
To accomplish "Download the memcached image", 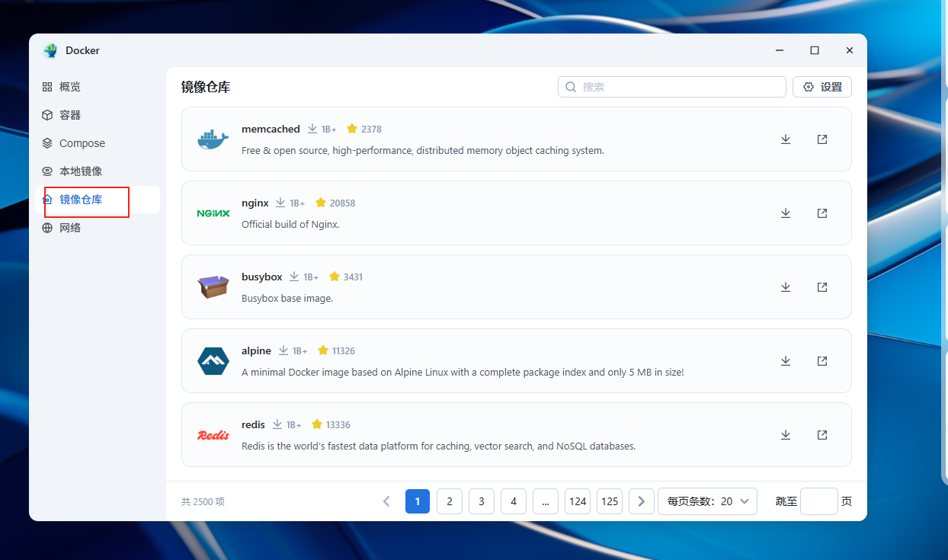I will [x=786, y=139].
